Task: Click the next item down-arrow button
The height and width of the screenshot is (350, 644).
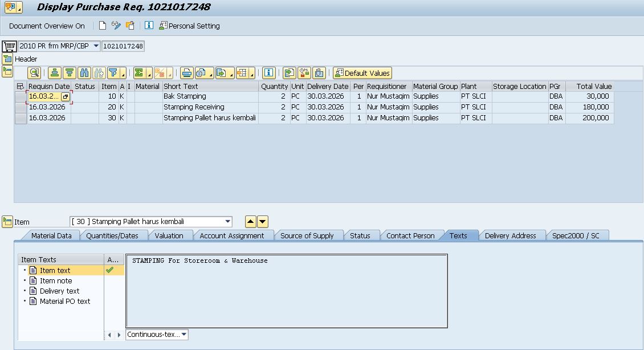Action: [x=262, y=222]
